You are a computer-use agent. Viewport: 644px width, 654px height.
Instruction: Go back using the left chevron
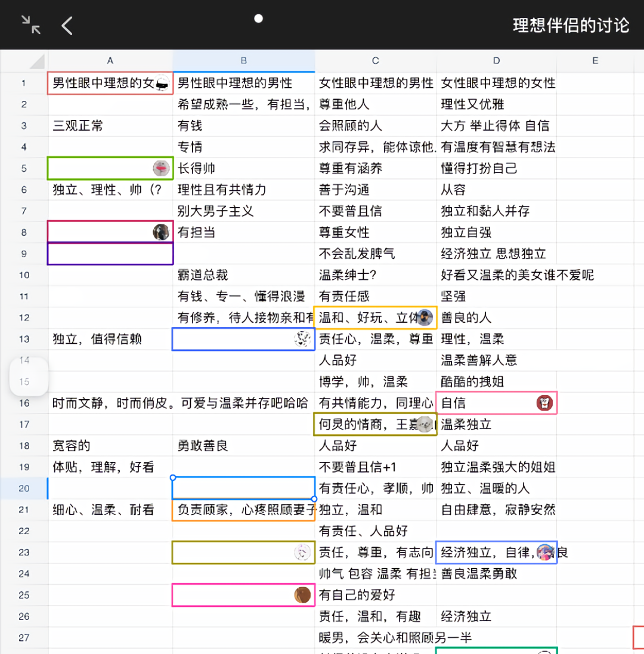[x=67, y=25]
